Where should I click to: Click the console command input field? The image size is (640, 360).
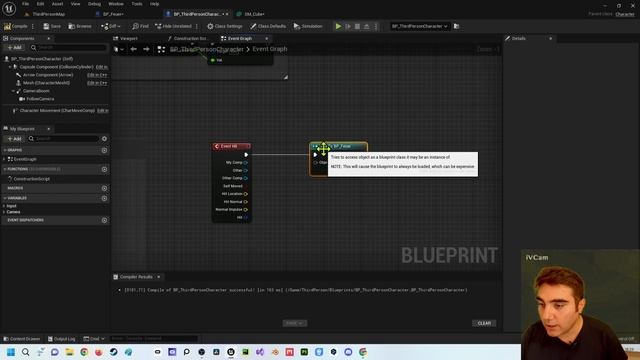pyautogui.click(x=153, y=339)
